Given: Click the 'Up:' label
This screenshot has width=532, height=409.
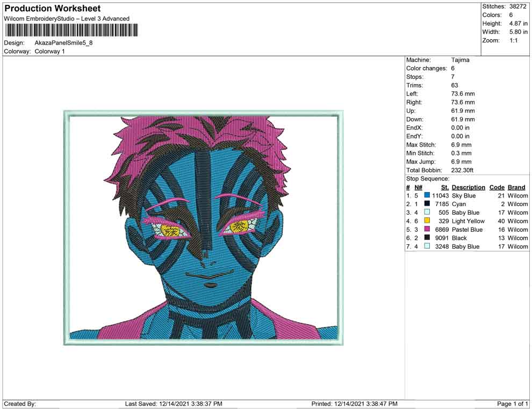Looking at the screenshot, I should (x=411, y=111).
